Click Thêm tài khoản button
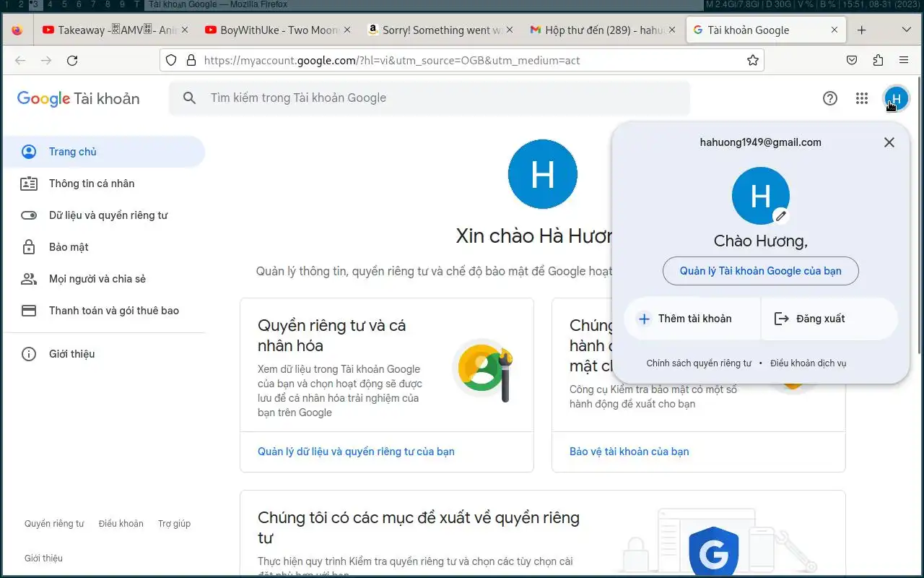The height and width of the screenshot is (578, 924). [x=692, y=319]
